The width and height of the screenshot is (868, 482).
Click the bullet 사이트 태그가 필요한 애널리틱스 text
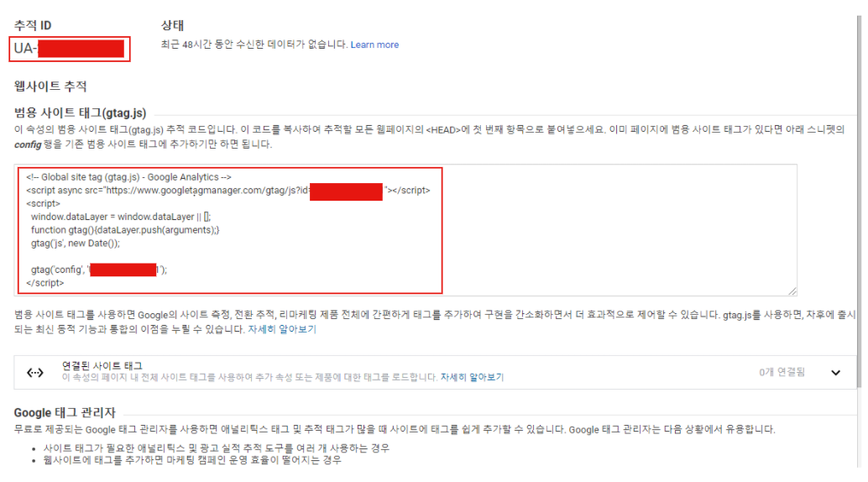pos(217,448)
